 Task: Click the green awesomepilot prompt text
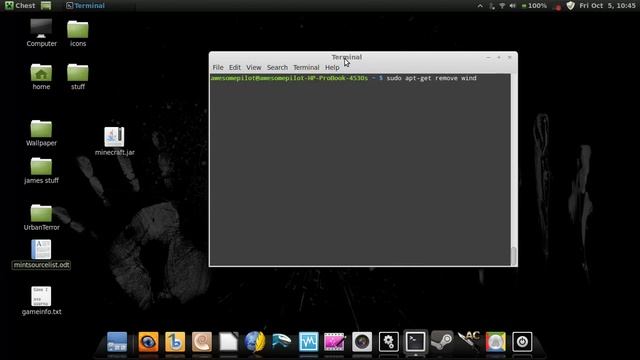tap(289, 78)
